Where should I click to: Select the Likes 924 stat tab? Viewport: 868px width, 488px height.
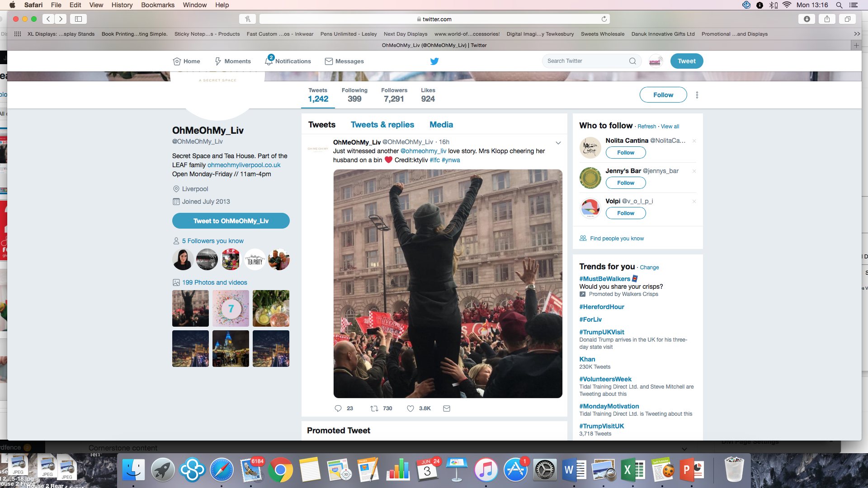[428, 95]
